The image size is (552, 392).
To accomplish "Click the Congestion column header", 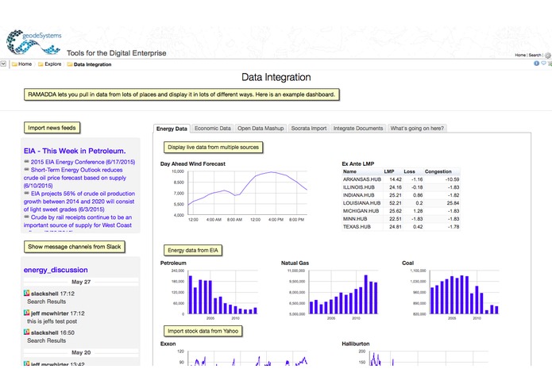I will pos(438,171).
